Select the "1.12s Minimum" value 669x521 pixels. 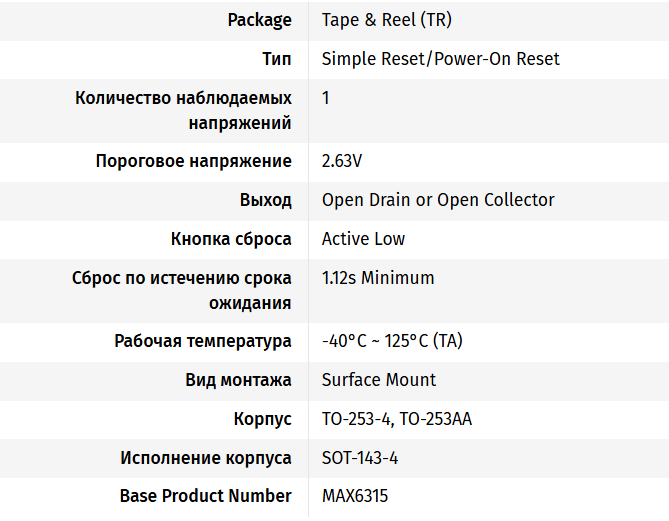tap(378, 278)
